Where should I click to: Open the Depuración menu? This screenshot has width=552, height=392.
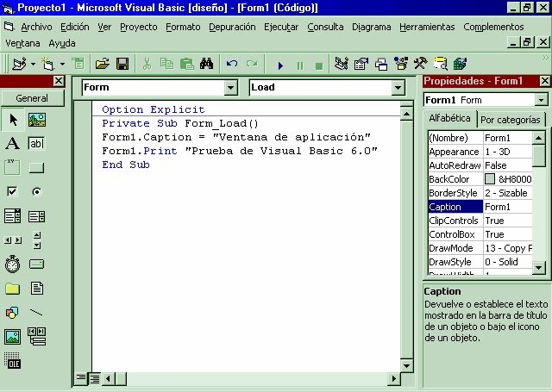(232, 27)
